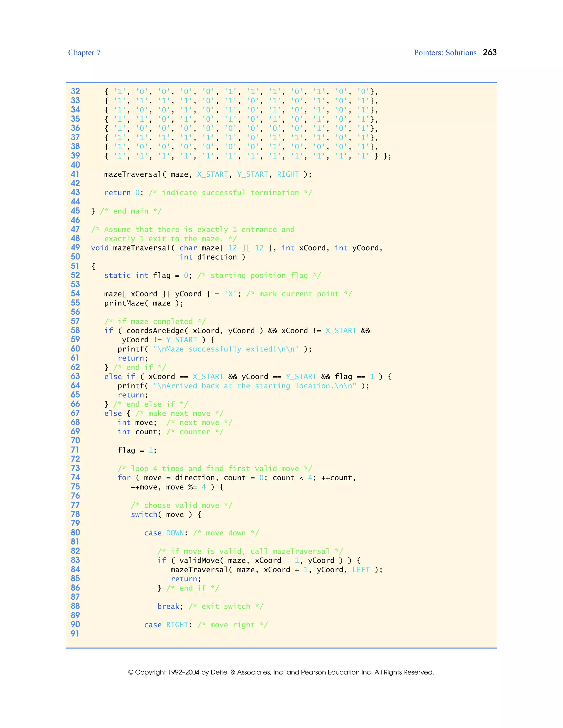Viewport: 563px width, 728px height.
Task: Click 'case DOWN:' label
Action: tap(166, 533)
